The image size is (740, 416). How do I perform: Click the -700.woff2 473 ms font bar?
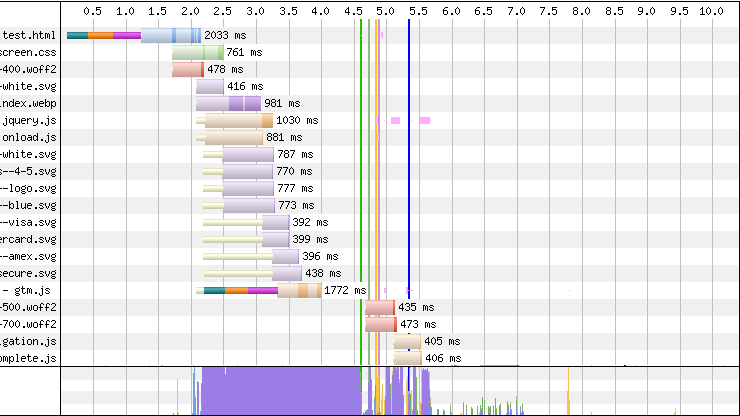pyautogui.click(x=380, y=324)
